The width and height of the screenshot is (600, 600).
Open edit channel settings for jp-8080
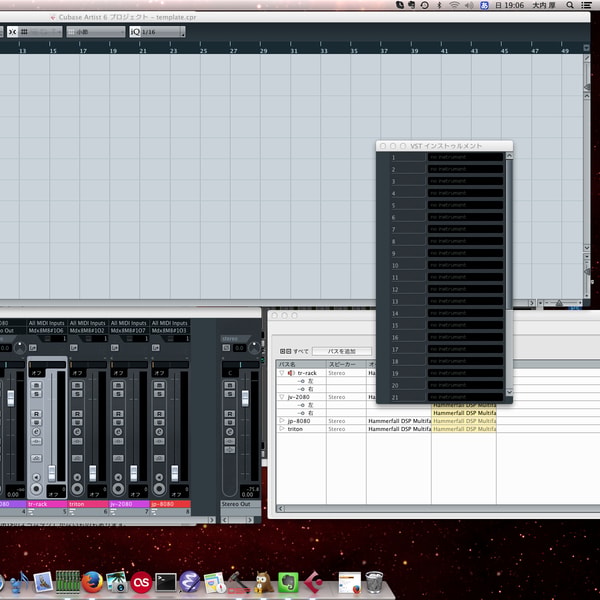click(x=159, y=432)
